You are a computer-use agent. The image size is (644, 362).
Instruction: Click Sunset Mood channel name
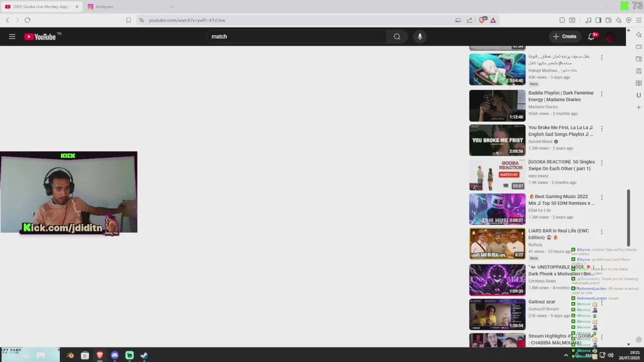540,141
